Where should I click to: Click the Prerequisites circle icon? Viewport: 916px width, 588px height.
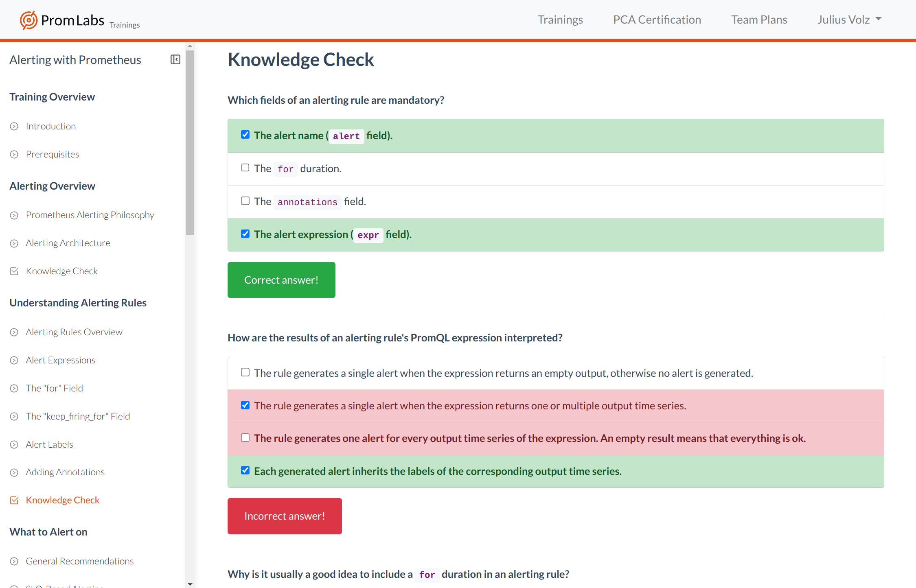click(x=14, y=154)
